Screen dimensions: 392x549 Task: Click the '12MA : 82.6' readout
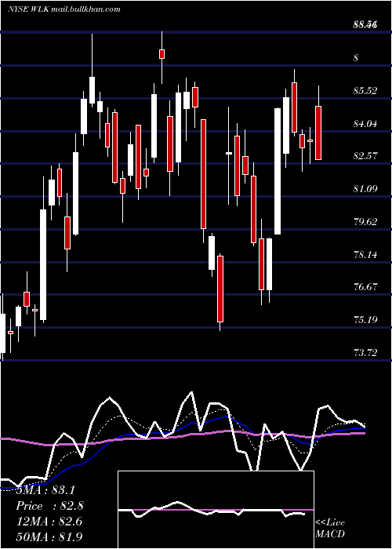49,522
